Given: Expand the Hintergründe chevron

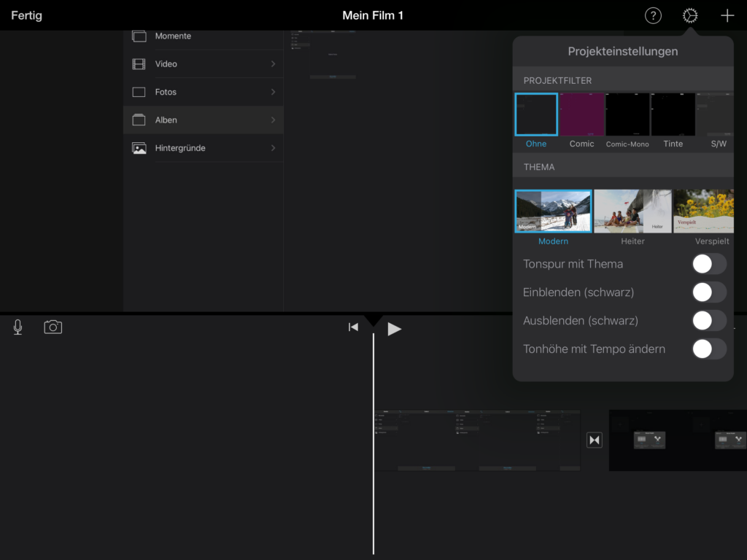Looking at the screenshot, I should tap(273, 148).
